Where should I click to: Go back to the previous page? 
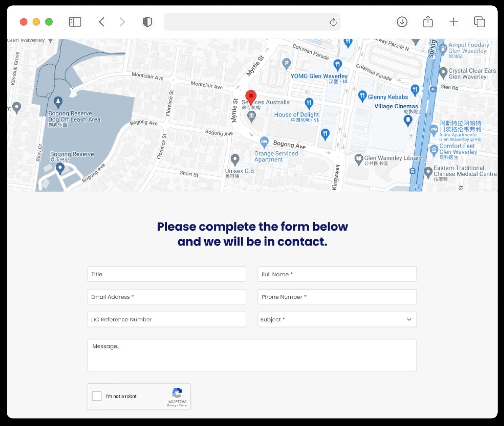pyautogui.click(x=102, y=22)
